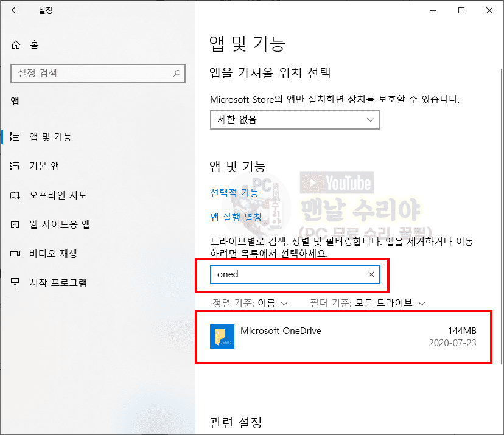Image resolution: width=504 pixels, height=435 pixels.
Task: Open the 필터 기준: 모든 드라이브 dropdown
Action: tap(368, 303)
